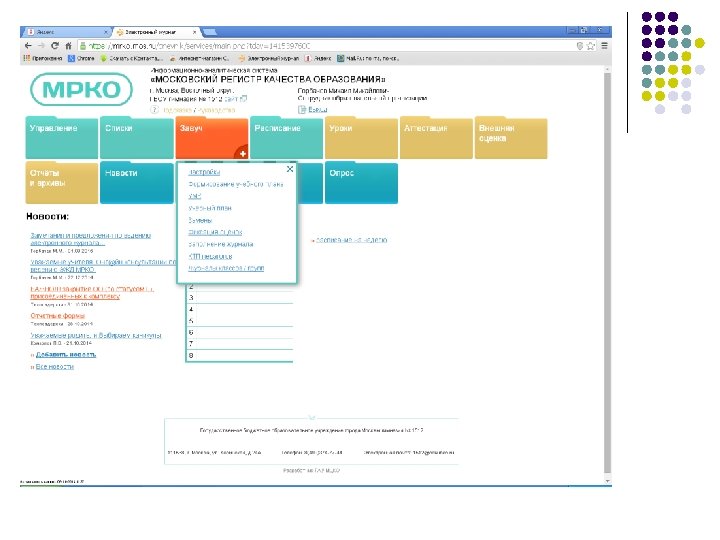Open the Завуч folder tile
The height and width of the screenshot is (540, 720).
tap(211, 138)
